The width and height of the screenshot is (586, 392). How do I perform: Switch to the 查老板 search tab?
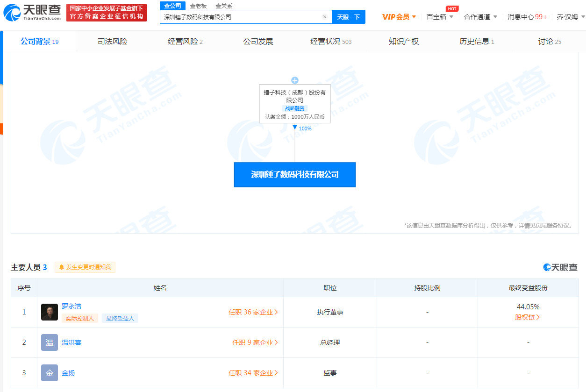pyautogui.click(x=198, y=6)
